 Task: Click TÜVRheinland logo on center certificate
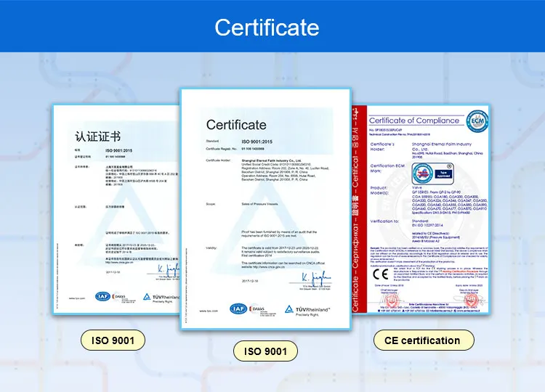pos(307,311)
